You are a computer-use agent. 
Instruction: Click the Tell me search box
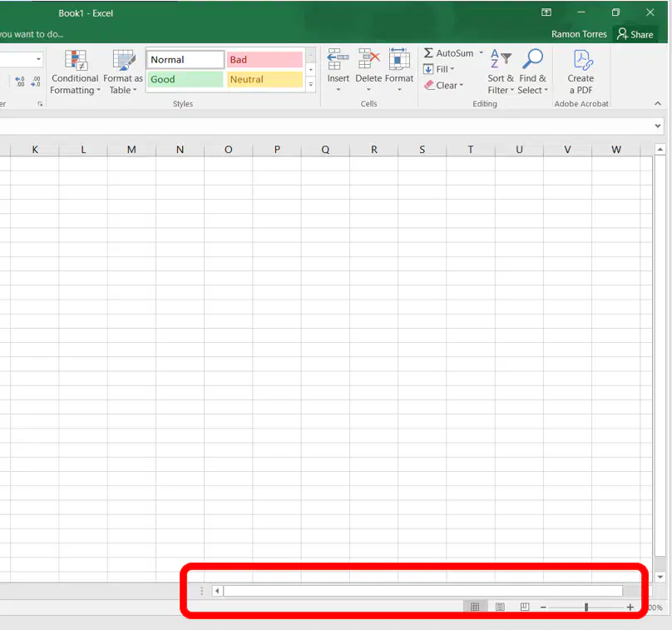32,34
